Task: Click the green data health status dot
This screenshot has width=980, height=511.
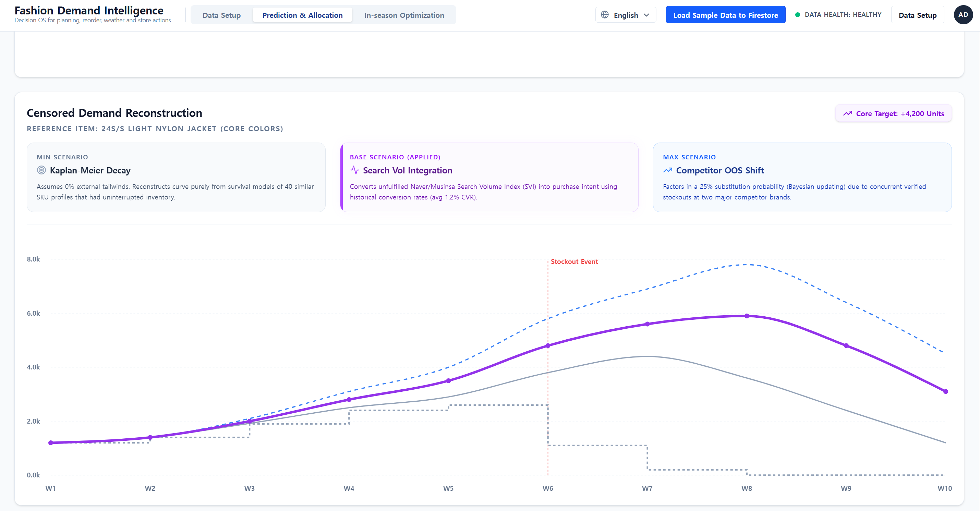Action: tap(797, 15)
